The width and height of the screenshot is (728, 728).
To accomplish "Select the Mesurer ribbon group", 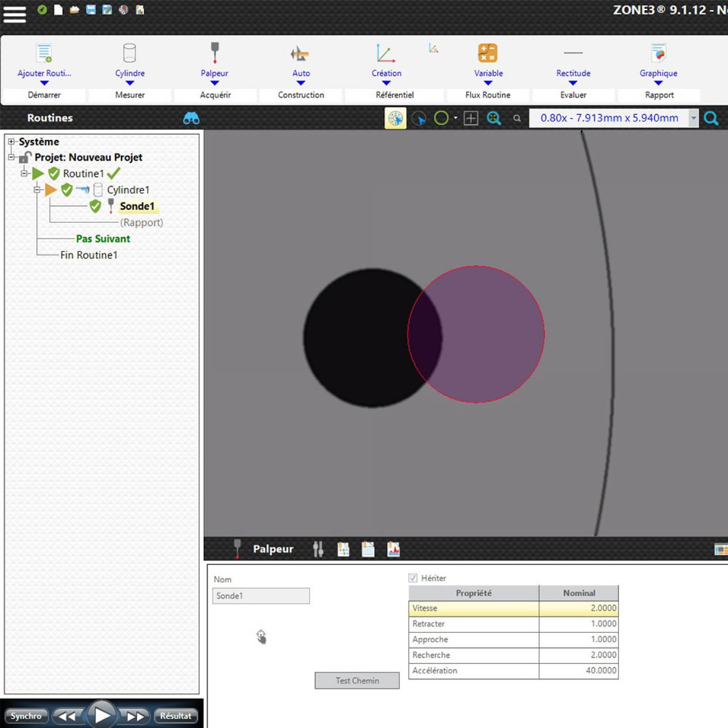I will click(130, 95).
